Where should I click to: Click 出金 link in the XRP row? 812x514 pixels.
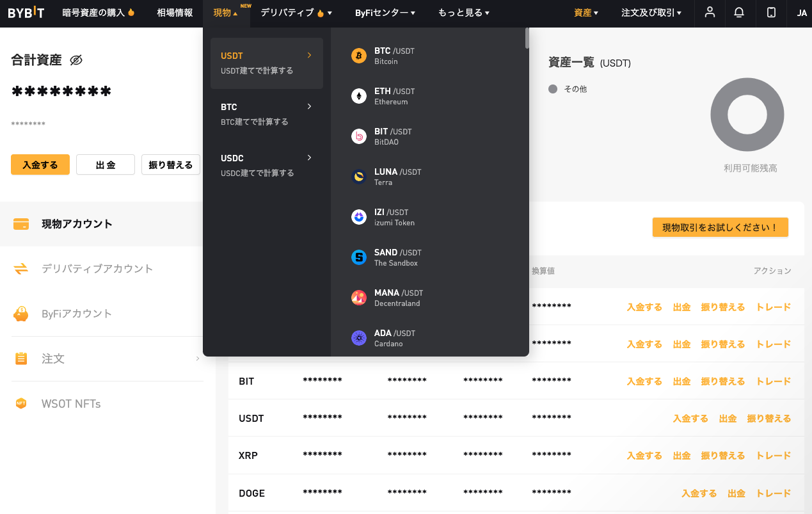click(x=682, y=456)
